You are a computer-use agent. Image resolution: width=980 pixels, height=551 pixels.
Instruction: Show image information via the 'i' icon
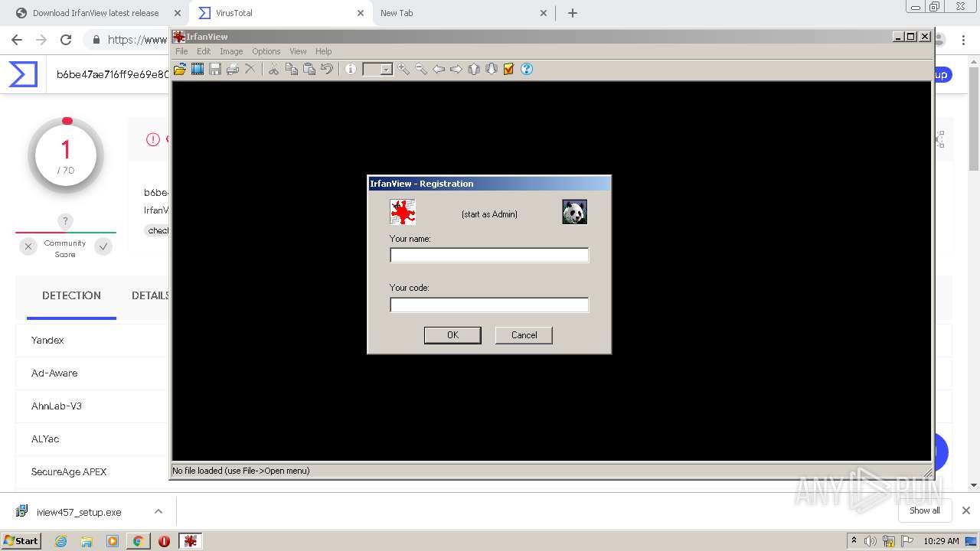point(351,69)
